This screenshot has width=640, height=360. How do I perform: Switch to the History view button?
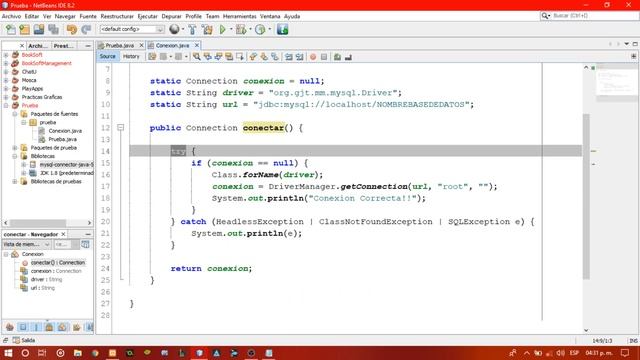(131, 57)
